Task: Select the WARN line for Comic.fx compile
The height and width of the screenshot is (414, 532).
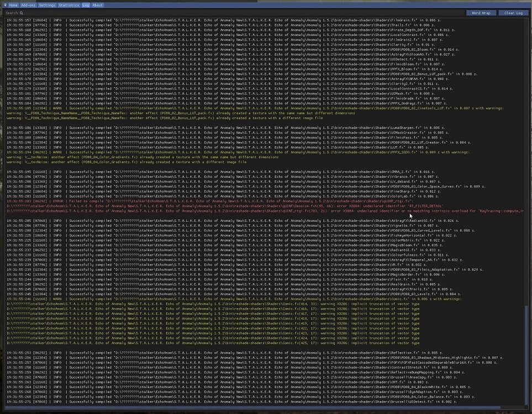Action: (x=221, y=299)
